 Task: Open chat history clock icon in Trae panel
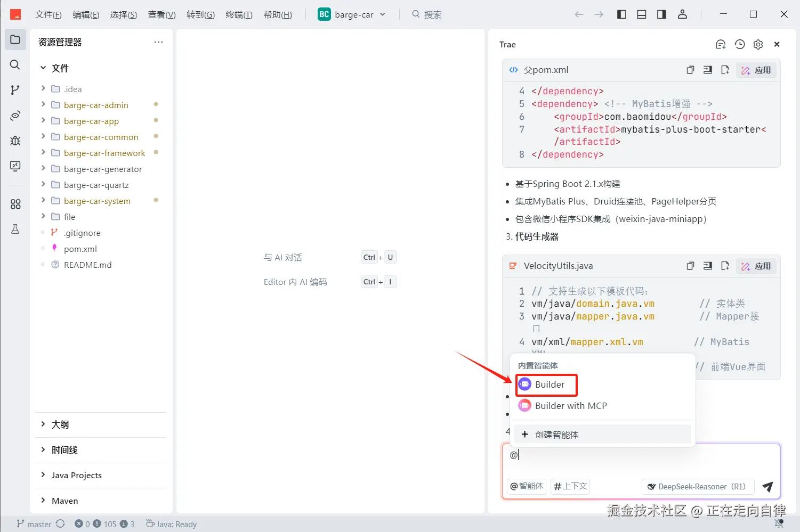(x=739, y=45)
